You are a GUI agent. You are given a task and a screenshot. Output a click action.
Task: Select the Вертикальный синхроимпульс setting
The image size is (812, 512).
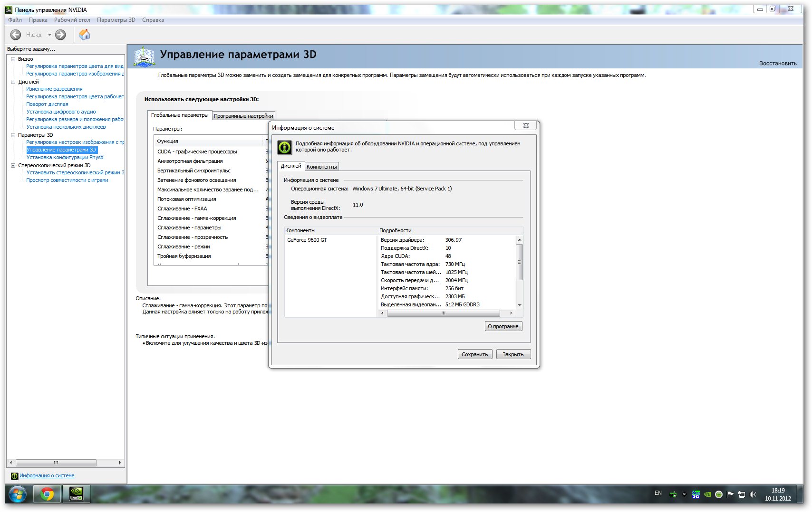tap(212, 171)
